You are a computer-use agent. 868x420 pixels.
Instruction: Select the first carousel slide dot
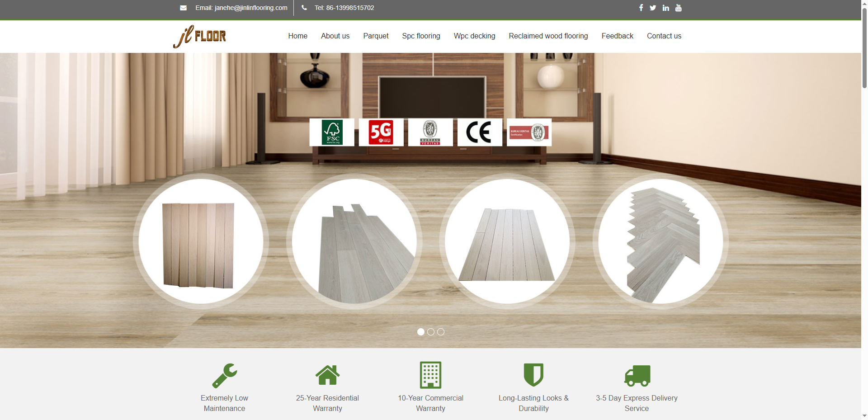click(421, 332)
